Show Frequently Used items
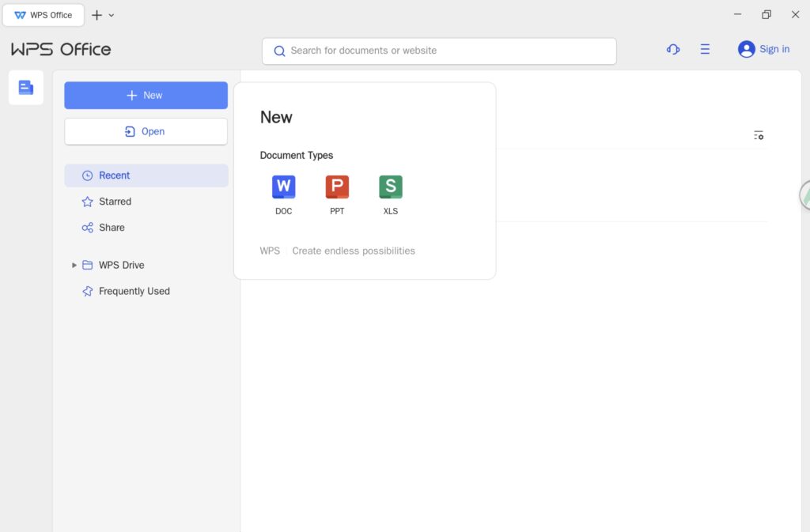The width and height of the screenshot is (810, 532). pos(146,291)
